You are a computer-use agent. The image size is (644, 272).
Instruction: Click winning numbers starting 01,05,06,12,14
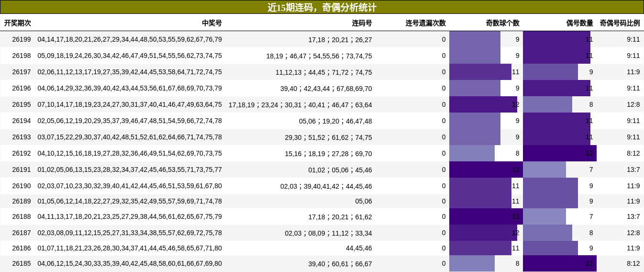coord(130,201)
